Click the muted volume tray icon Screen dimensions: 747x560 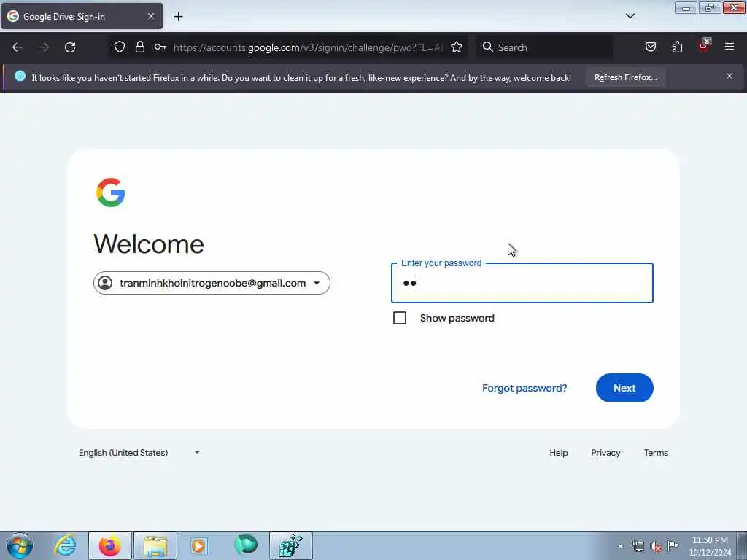(x=656, y=547)
